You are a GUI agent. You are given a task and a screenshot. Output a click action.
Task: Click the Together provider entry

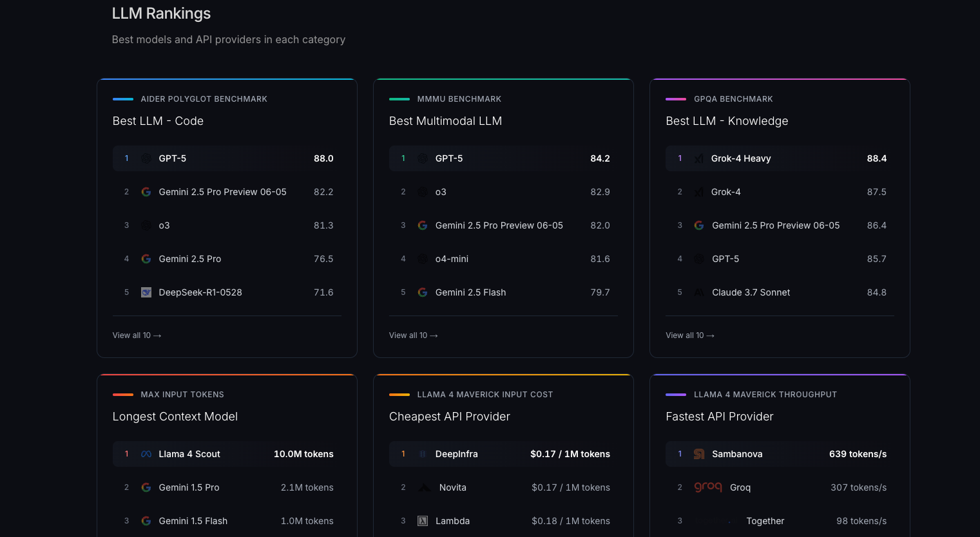coord(765,521)
